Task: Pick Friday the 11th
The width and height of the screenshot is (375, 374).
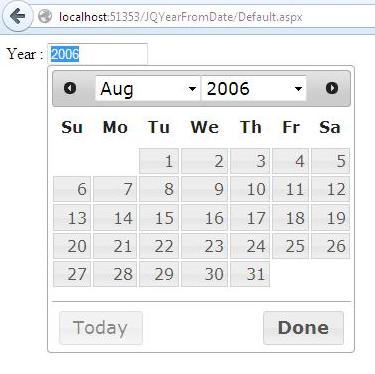Action: pyautogui.click(x=290, y=189)
